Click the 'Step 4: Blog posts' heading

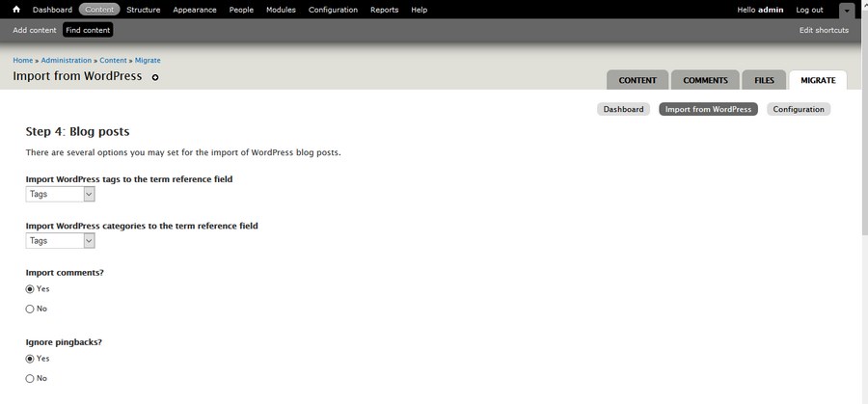pos(77,131)
